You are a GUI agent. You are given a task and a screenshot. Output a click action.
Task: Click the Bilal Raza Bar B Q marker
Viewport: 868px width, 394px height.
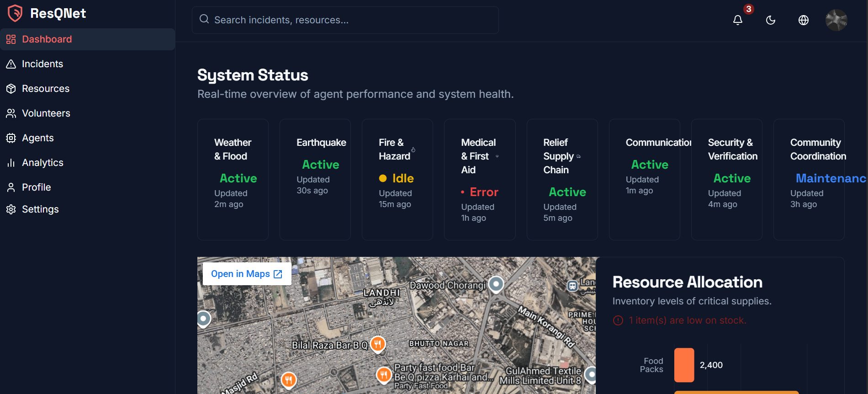[x=378, y=343]
